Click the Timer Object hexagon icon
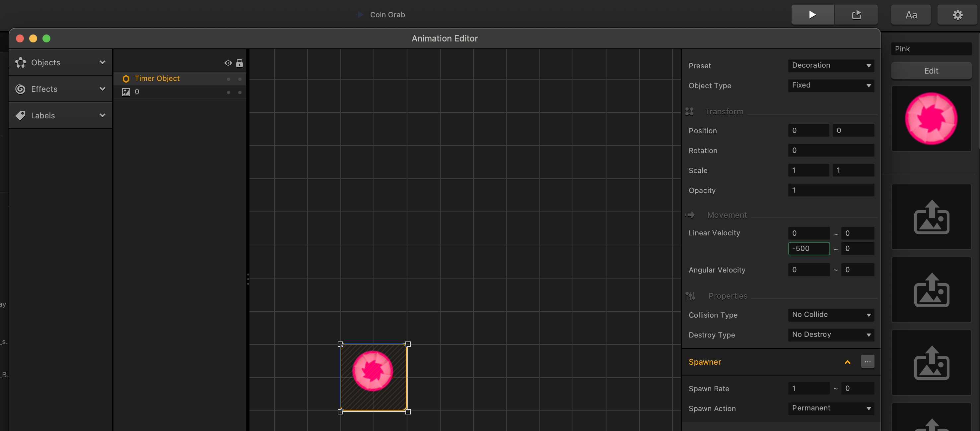Screen dimensions: 980x431 [x=126, y=79]
